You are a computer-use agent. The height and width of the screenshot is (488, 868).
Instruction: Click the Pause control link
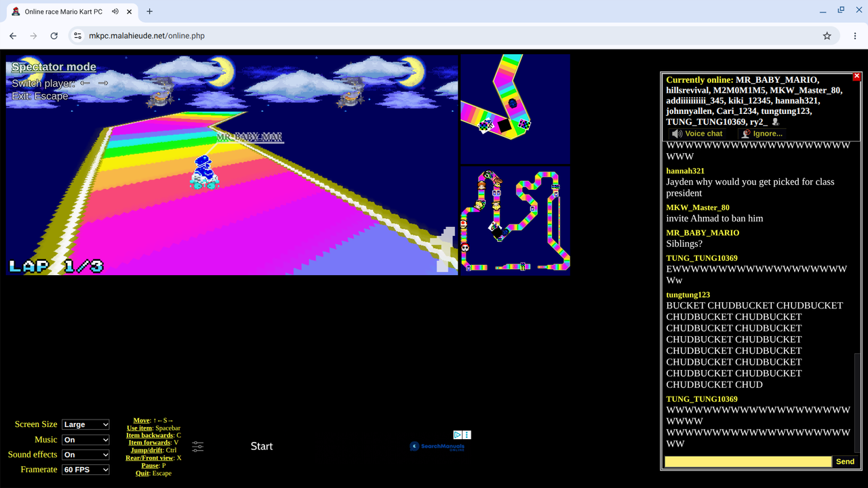pos(150,466)
